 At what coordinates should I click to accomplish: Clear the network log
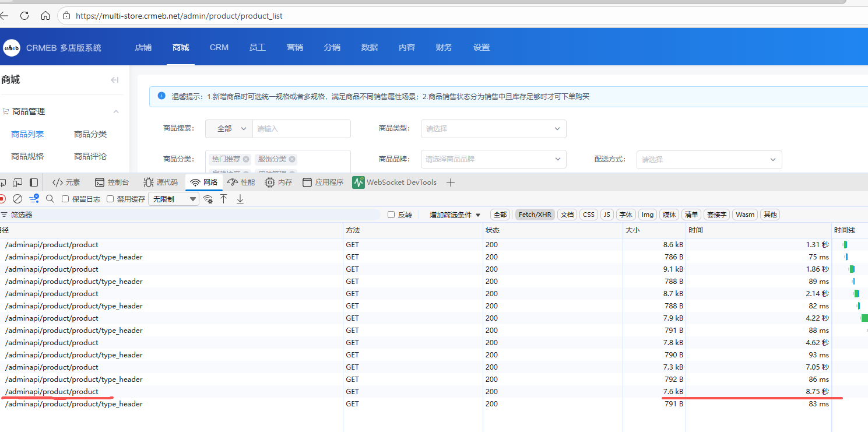[17, 199]
